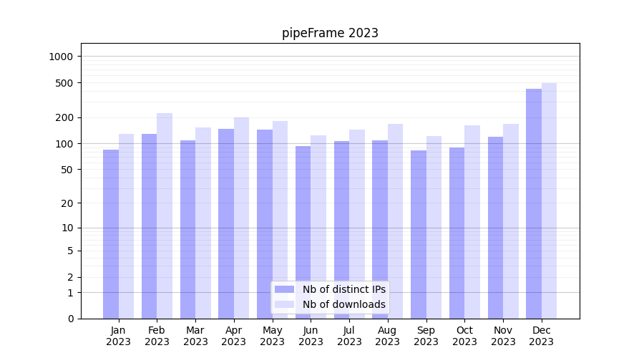The height and width of the screenshot is (358, 644).
Task: Click the 500 y-axis tick label
Action: click(x=64, y=83)
